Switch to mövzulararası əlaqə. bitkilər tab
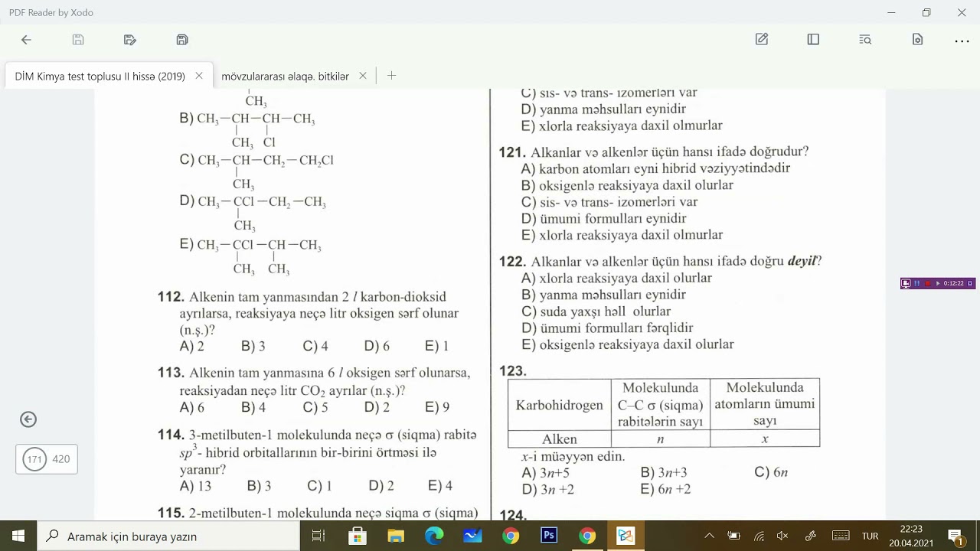The height and width of the screenshot is (551, 980). 285,77
